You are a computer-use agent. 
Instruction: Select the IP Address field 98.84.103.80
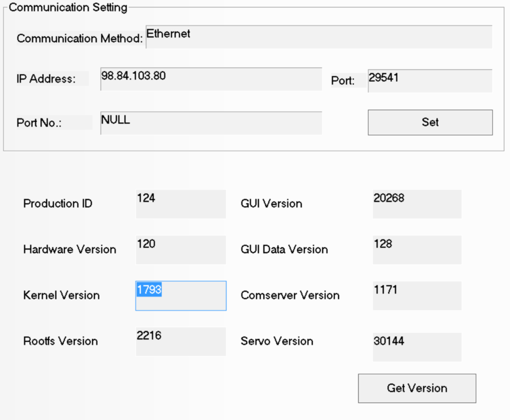tap(211, 79)
